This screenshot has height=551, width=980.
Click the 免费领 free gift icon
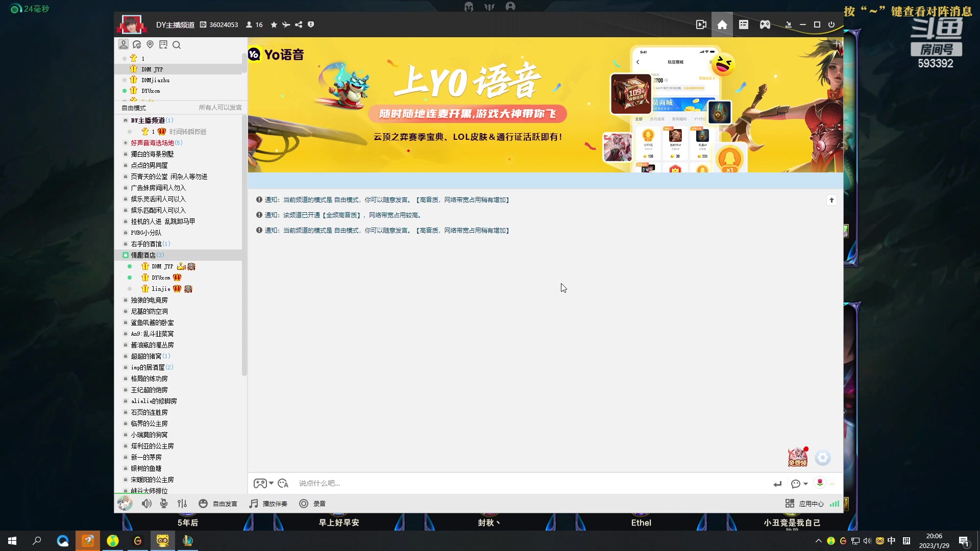[x=798, y=457]
